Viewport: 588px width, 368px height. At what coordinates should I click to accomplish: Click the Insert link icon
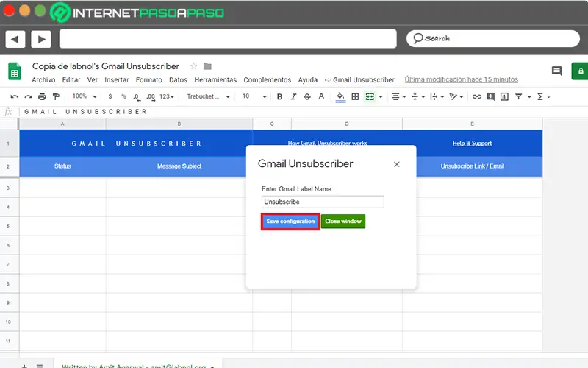(476, 97)
